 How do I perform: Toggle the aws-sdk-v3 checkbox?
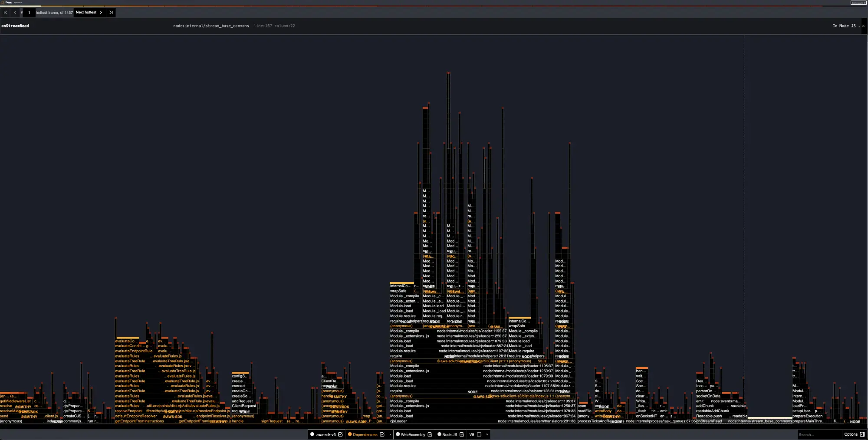click(x=341, y=434)
